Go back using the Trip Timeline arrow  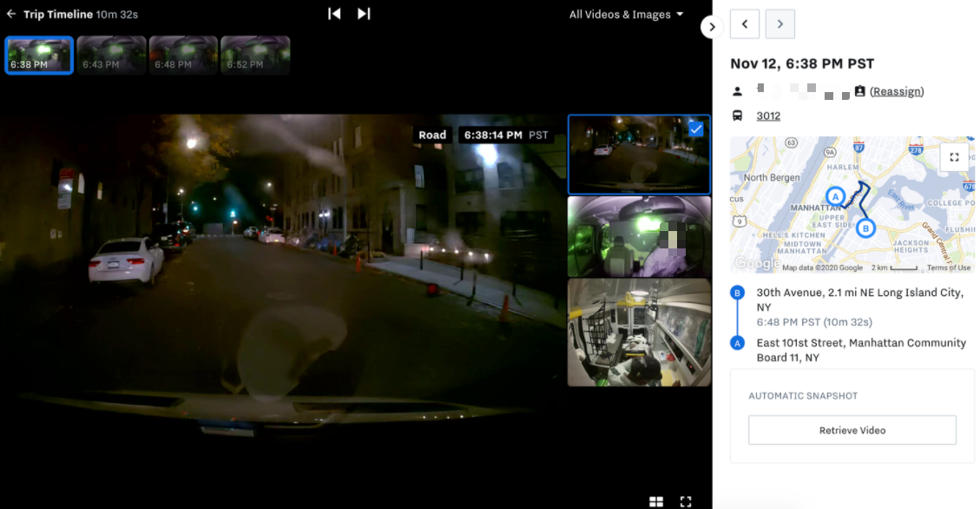(x=12, y=14)
